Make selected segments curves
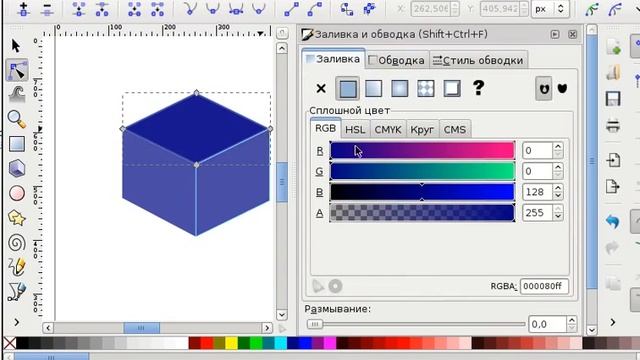 point(315,9)
